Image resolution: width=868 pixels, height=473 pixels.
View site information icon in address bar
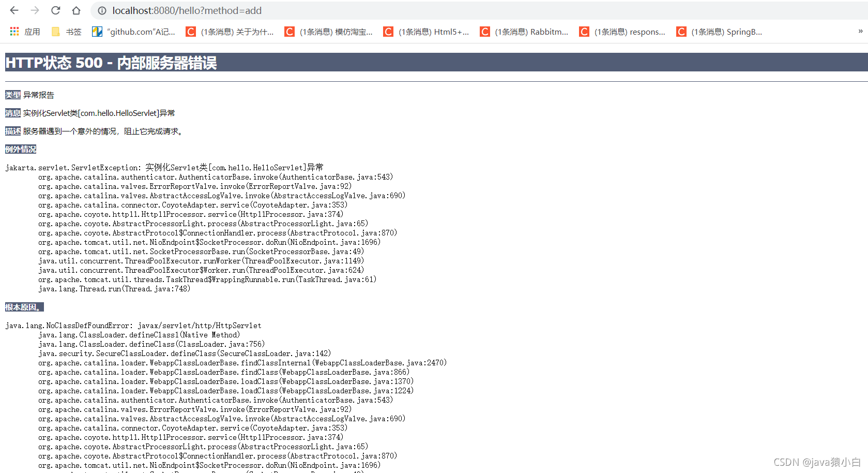102,10
